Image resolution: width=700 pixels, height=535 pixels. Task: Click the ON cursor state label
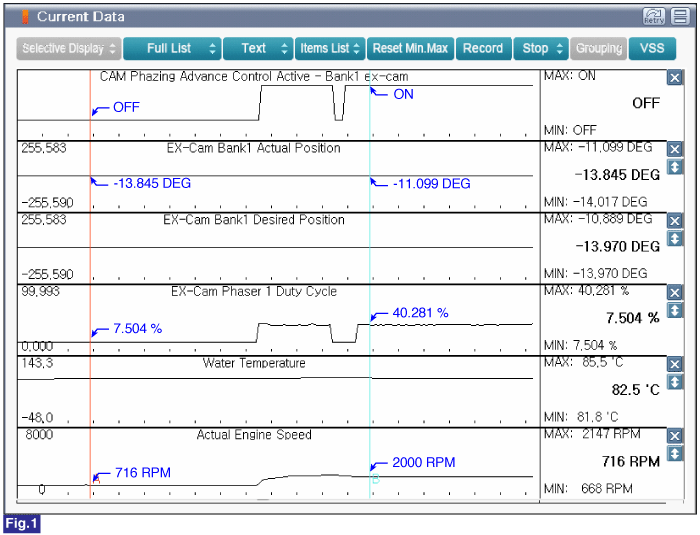(404, 94)
